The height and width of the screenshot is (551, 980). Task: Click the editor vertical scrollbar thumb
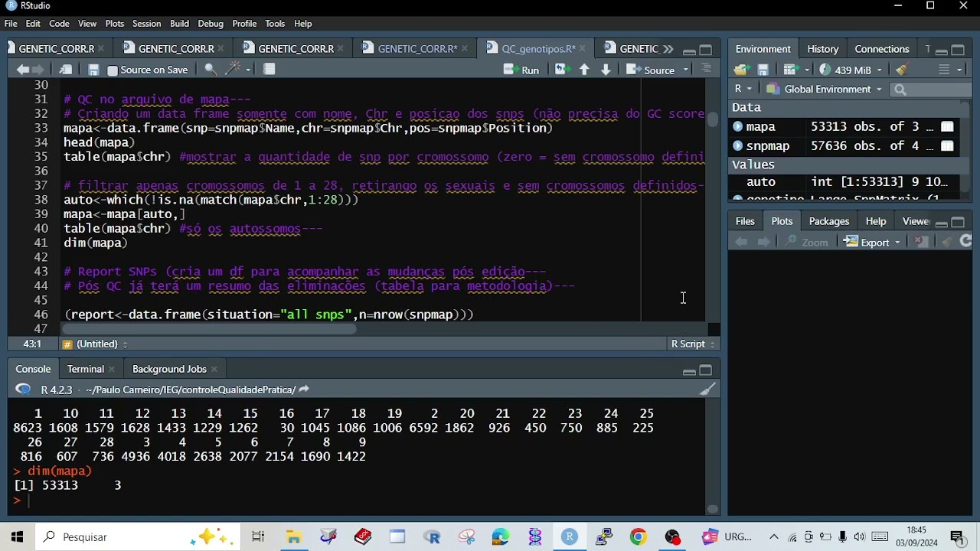pos(712,119)
